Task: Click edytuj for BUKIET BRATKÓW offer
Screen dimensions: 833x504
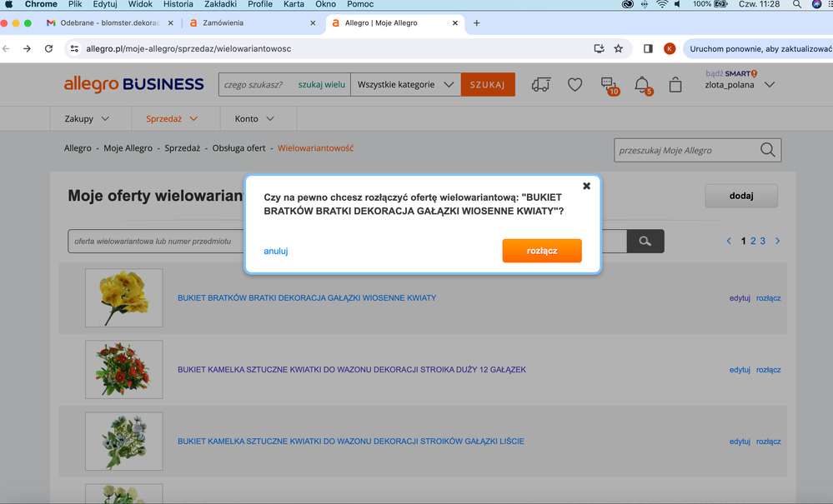Action: tap(740, 298)
